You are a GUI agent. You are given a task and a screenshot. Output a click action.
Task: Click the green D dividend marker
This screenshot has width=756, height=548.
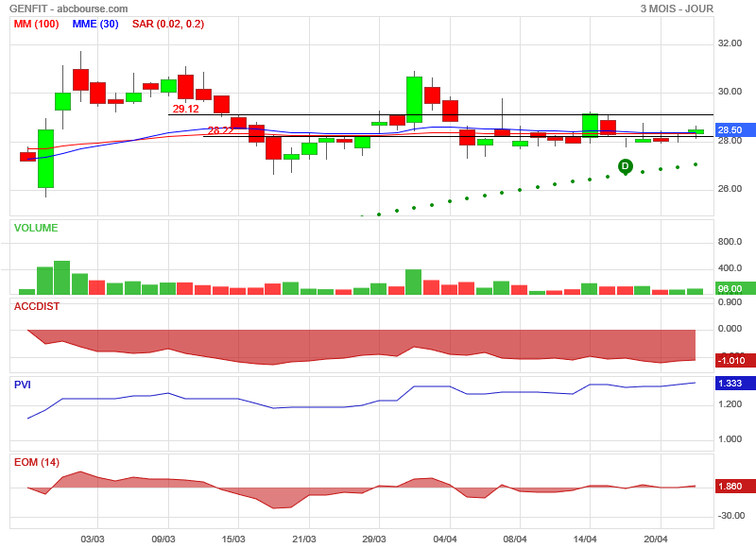[626, 166]
